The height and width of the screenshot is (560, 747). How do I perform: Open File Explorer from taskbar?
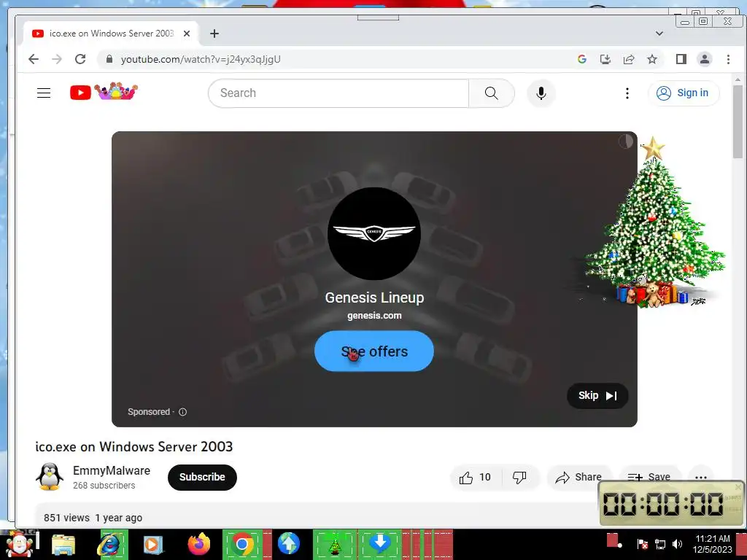pos(63,545)
